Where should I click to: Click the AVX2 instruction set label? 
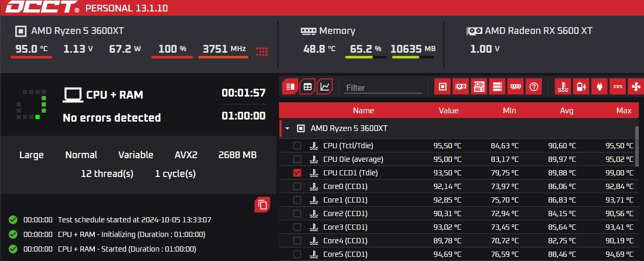click(x=187, y=155)
